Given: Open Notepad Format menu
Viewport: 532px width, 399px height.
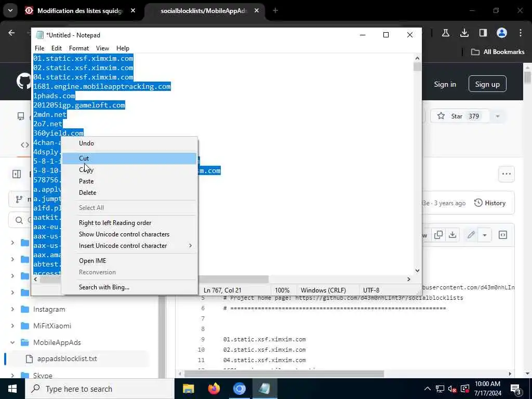Looking at the screenshot, I should click(x=79, y=48).
